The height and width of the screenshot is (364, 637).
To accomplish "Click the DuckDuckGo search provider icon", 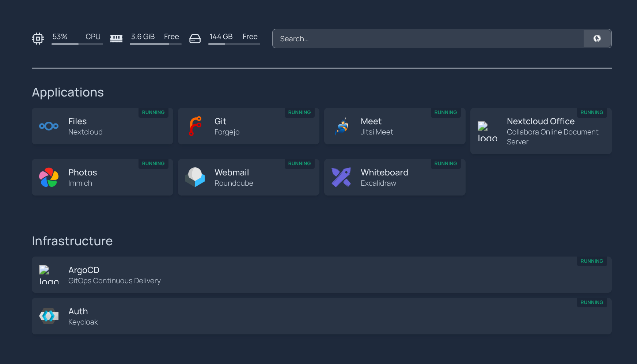I will [597, 38].
